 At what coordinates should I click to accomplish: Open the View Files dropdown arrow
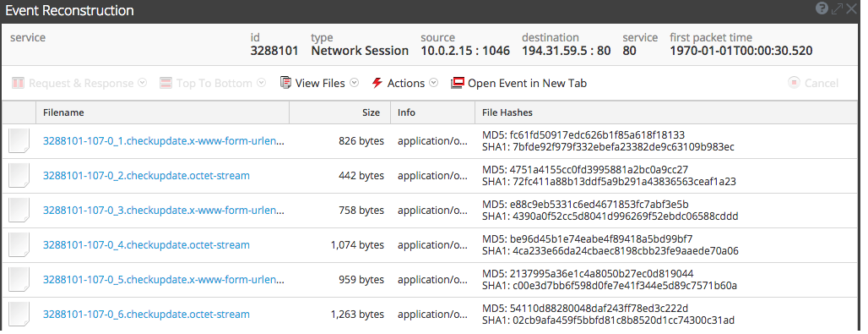point(355,83)
